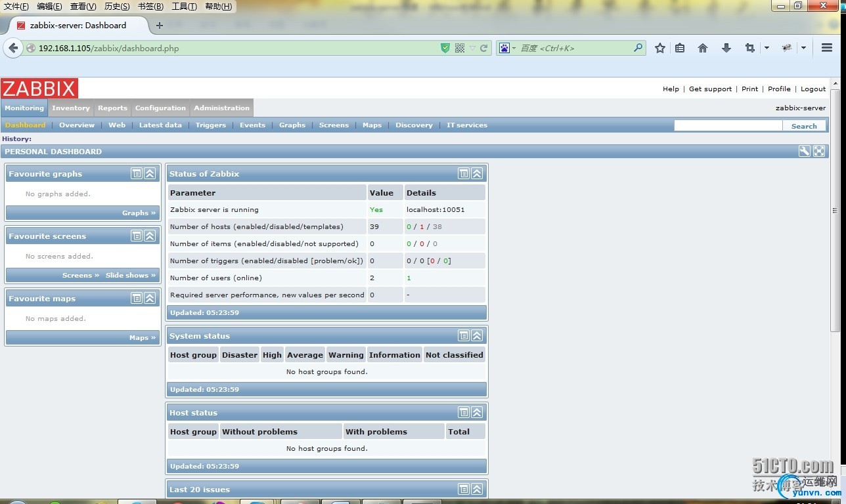Click the magnifier in browser search box
The image size is (846, 504).
click(x=638, y=48)
